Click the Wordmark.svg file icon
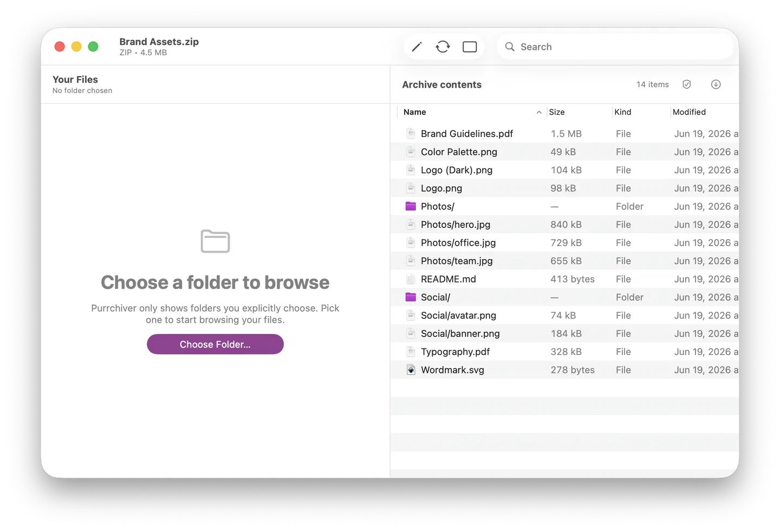The height and width of the screenshot is (532, 780). pos(411,370)
